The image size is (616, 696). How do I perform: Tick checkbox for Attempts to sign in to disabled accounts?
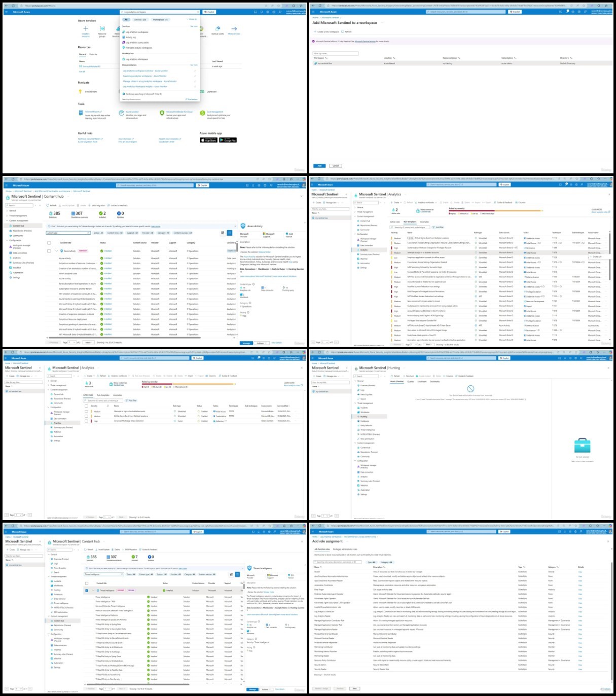[86, 412]
